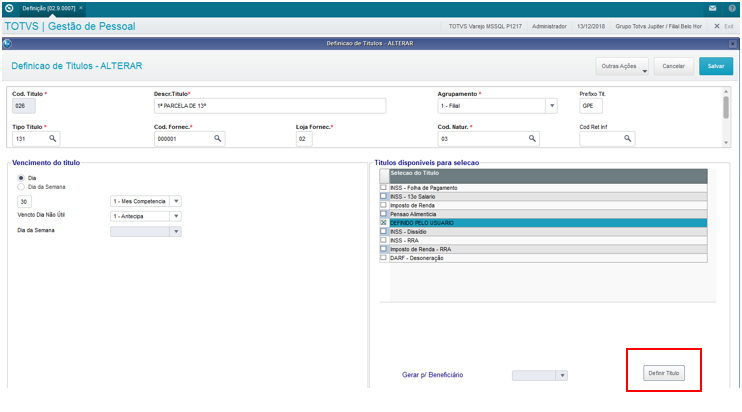Screen dimensions: 742x412
Task: Search Cod Ret Inf with magnifier icon
Action: click(627, 138)
